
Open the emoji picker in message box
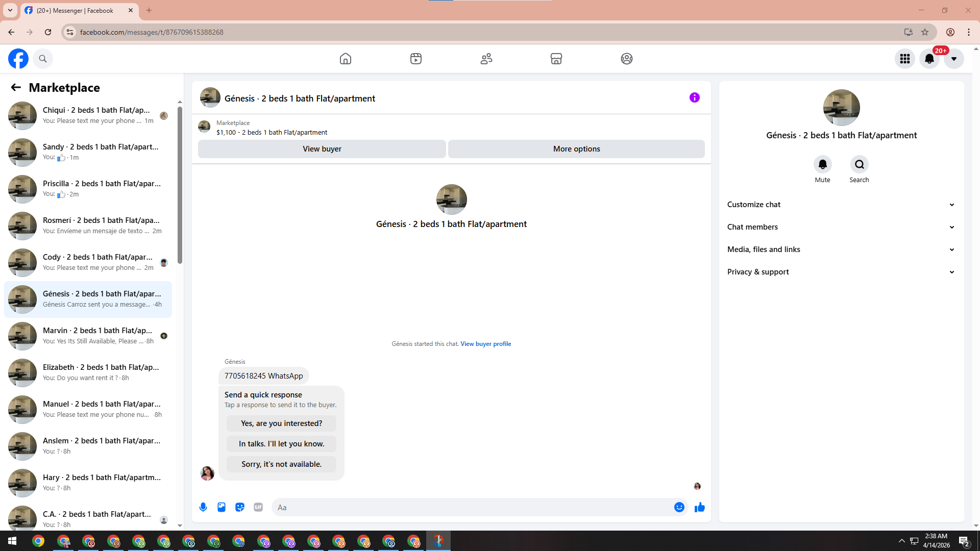(x=679, y=507)
